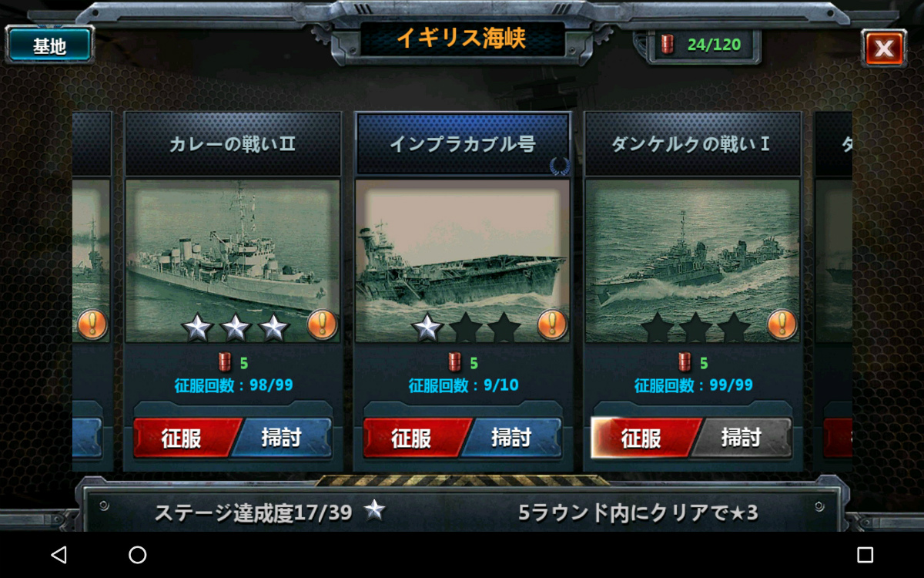924x578 pixels.
Task: Select the インプラカブル号 title header
Action: click(463, 144)
